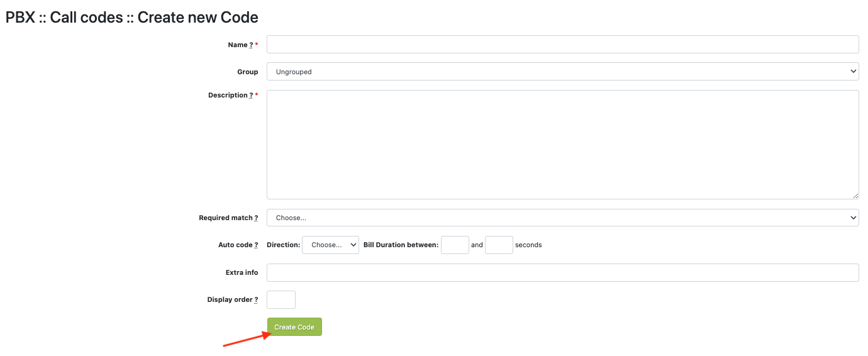
Task: Click the Bill Duration minimum seconds field
Action: pyautogui.click(x=455, y=245)
